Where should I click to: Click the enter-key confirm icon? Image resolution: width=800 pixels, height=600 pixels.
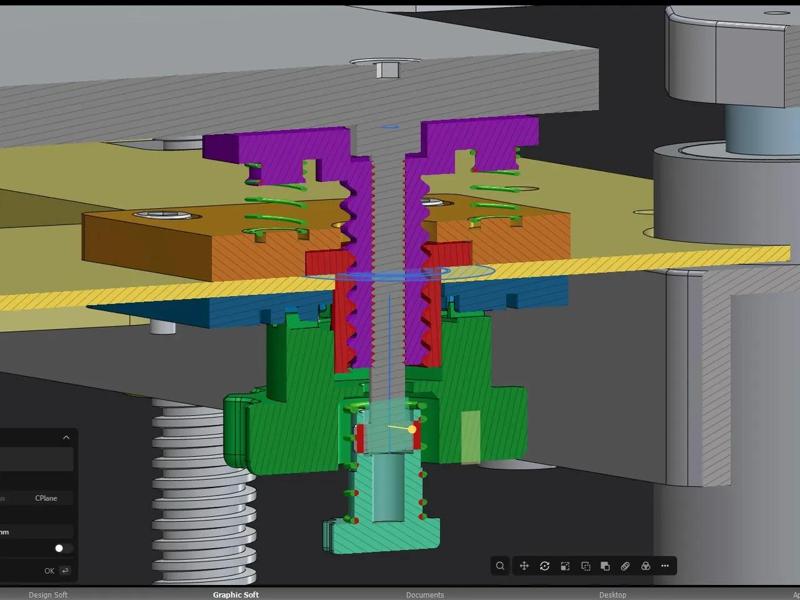click(x=65, y=571)
